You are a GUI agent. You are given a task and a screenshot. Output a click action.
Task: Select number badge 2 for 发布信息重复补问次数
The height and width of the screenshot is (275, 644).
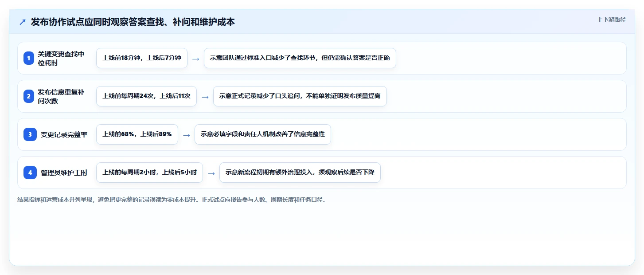pyautogui.click(x=29, y=96)
